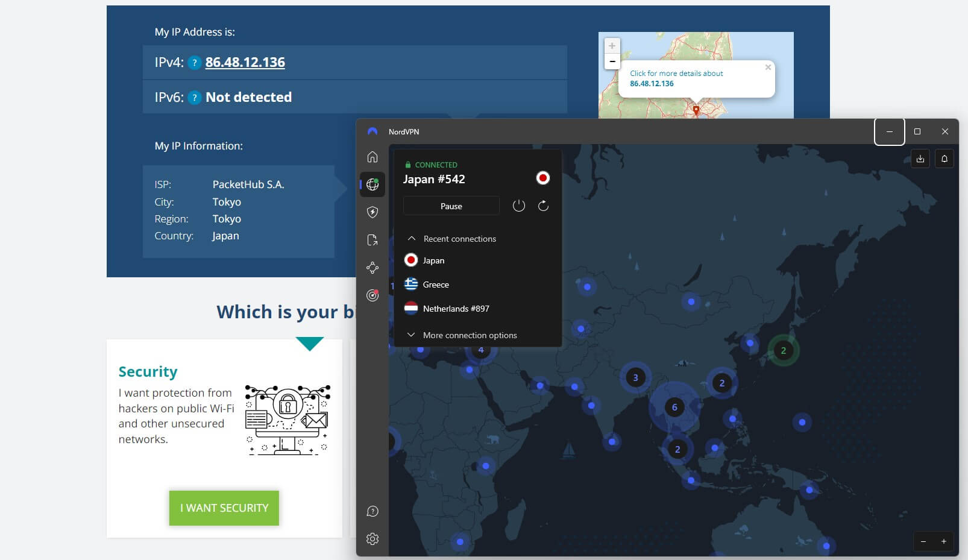
Task: Click the I WANT SECURITY button
Action: coord(224,508)
